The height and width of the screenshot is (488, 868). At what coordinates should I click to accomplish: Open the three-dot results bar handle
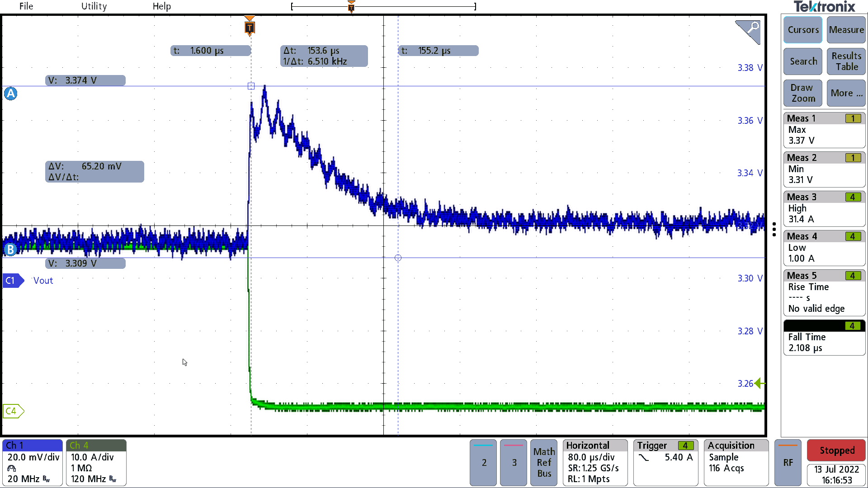click(x=774, y=229)
